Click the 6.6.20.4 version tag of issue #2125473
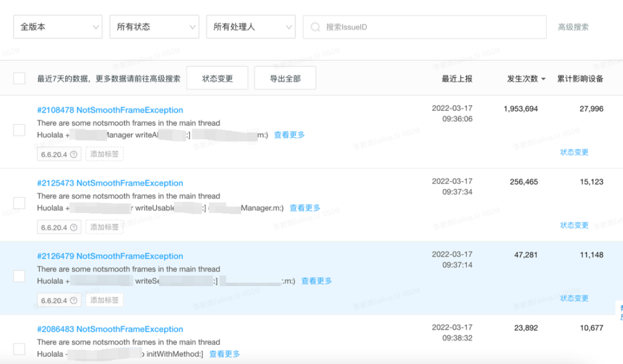 coord(59,227)
